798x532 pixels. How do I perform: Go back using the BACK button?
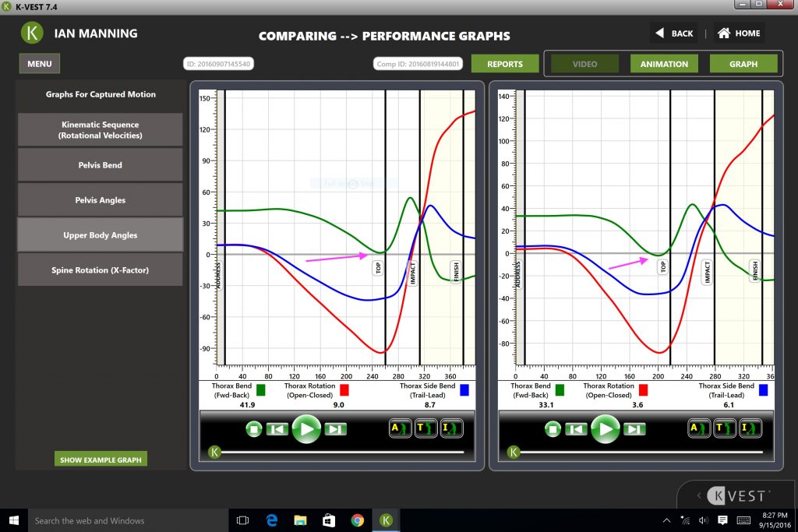[674, 33]
